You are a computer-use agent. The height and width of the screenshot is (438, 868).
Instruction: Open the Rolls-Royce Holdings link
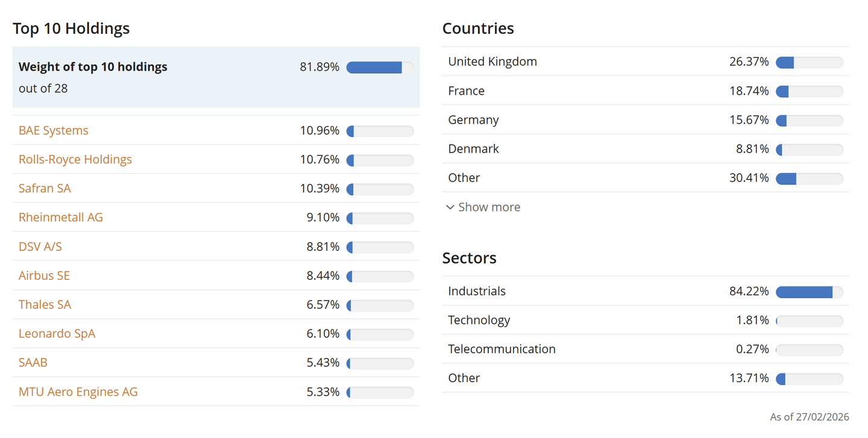(x=75, y=159)
